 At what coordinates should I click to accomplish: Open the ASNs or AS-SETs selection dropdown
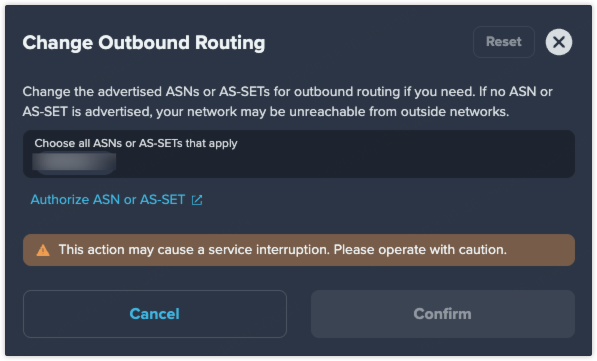tap(299, 154)
